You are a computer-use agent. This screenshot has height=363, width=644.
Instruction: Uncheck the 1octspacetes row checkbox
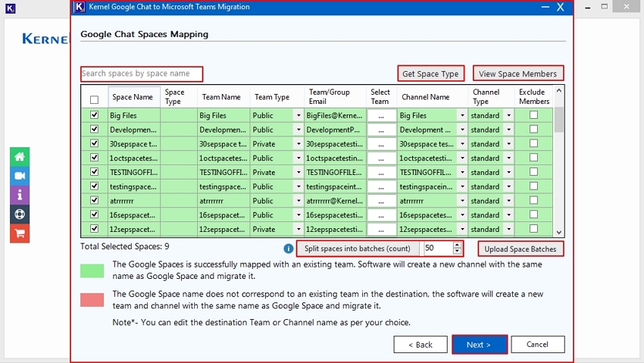coord(95,158)
